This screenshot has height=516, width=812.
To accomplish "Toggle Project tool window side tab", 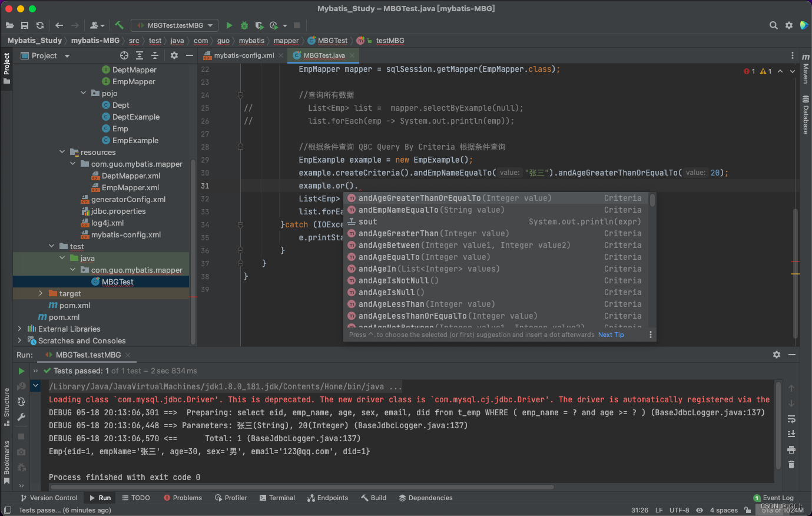I will coord(6,68).
